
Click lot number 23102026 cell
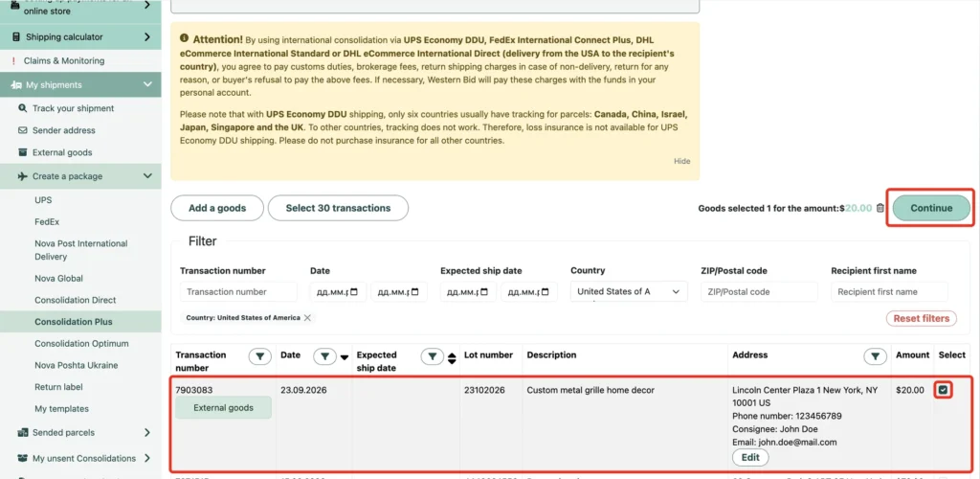482,390
